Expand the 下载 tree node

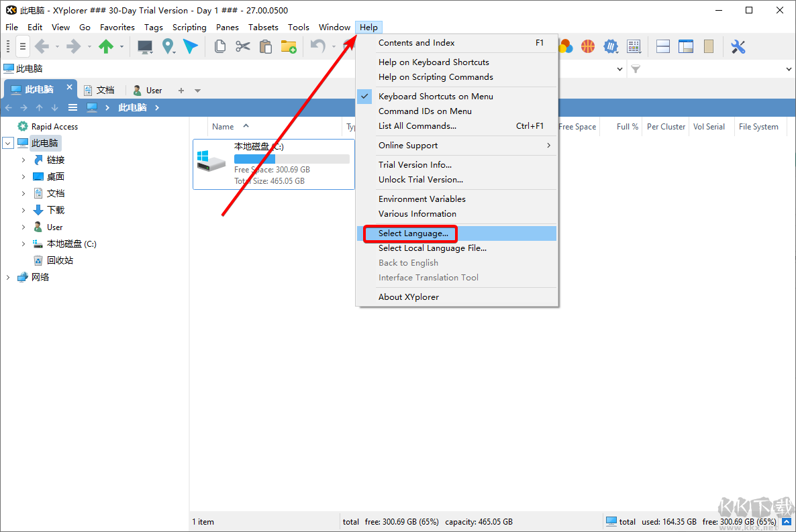tap(23, 210)
